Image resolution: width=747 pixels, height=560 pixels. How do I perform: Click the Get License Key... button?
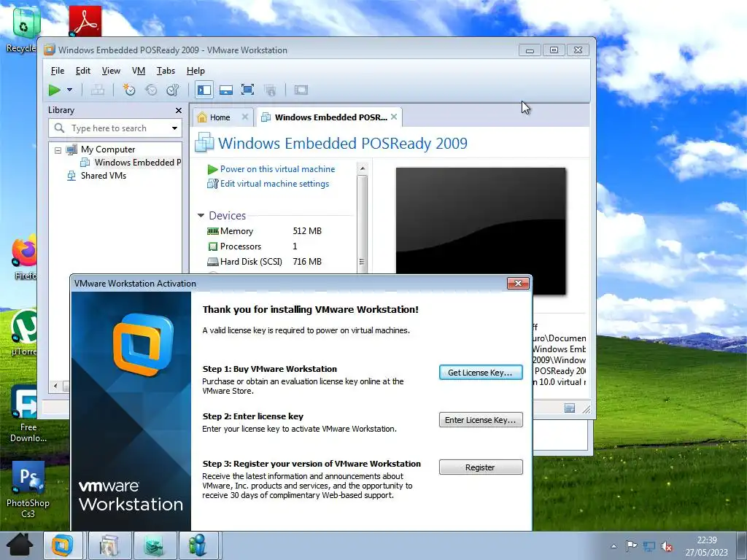click(x=480, y=373)
